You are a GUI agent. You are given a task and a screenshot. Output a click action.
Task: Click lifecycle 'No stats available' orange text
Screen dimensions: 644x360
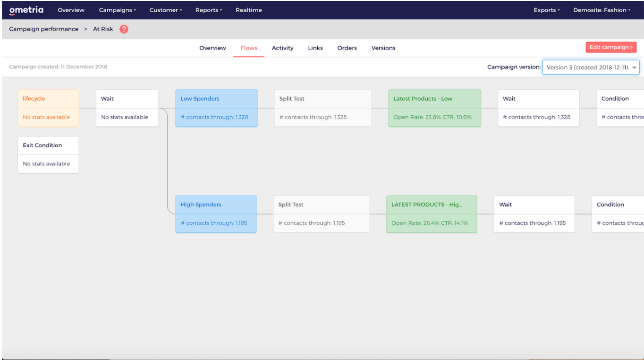(x=46, y=117)
